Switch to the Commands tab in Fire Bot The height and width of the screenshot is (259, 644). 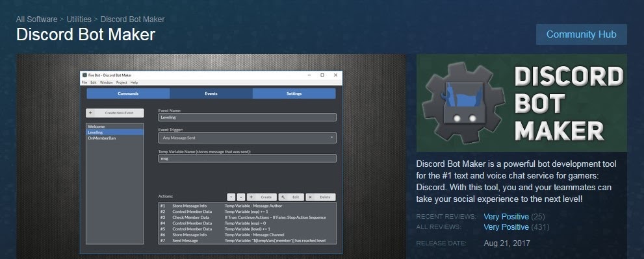point(128,93)
